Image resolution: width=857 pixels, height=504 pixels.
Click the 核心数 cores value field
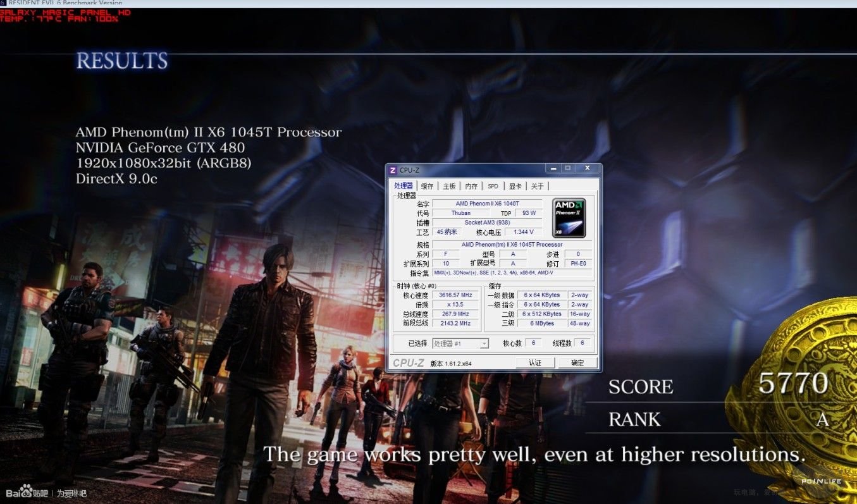click(533, 343)
